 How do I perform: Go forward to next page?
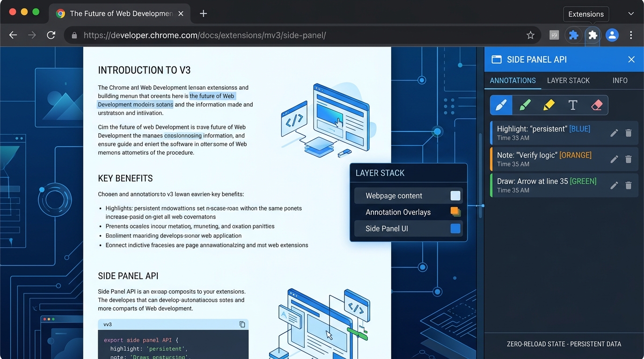pos(32,35)
